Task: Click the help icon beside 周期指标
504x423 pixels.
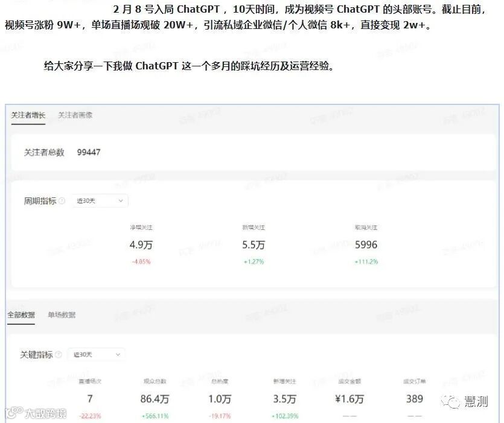Action: (62, 201)
